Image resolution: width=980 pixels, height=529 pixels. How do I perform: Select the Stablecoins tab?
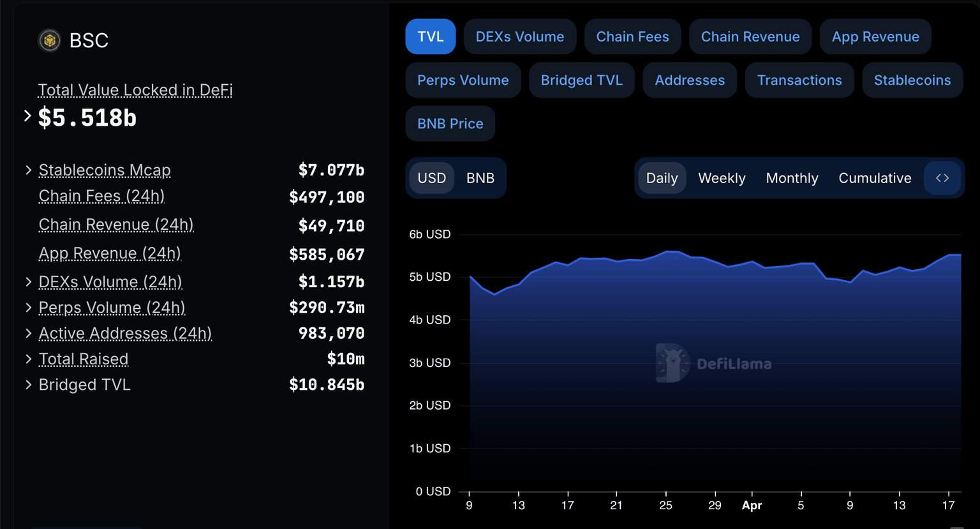(x=912, y=80)
